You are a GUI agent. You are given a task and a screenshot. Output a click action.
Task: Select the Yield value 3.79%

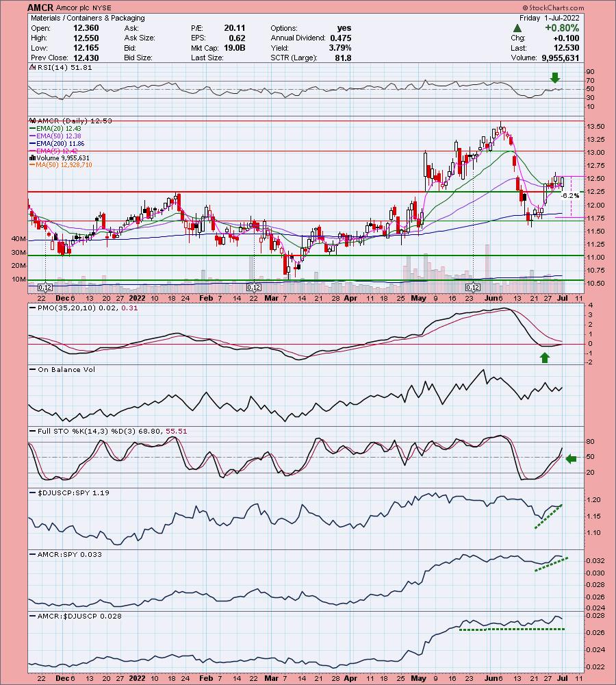tap(340, 48)
